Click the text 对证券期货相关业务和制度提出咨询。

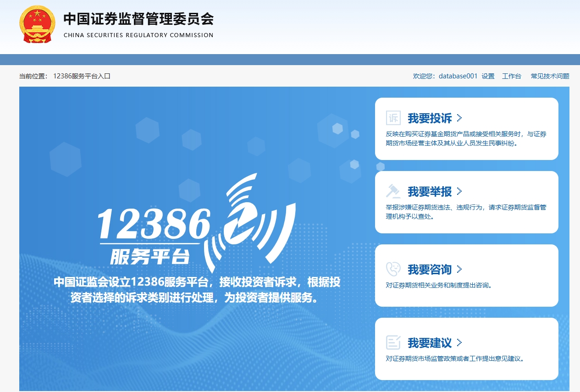[x=439, y=285]
